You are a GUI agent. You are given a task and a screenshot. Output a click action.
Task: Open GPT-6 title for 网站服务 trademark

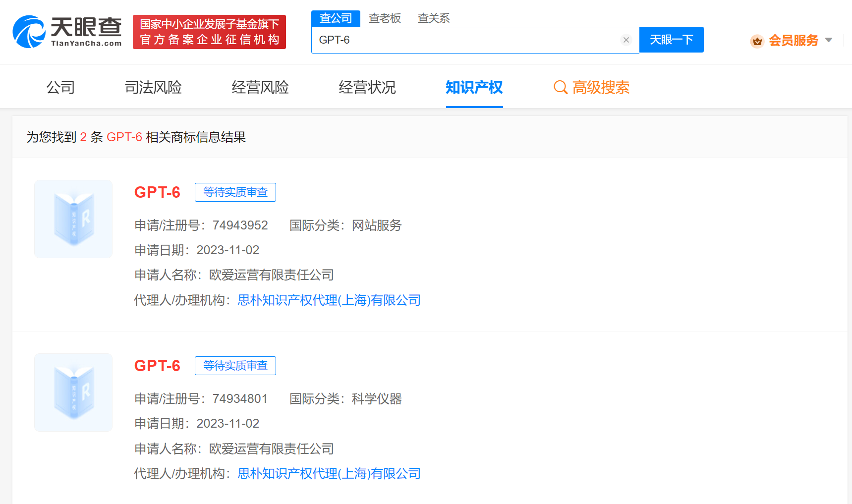pyautogui.click(x=157, y=192)
